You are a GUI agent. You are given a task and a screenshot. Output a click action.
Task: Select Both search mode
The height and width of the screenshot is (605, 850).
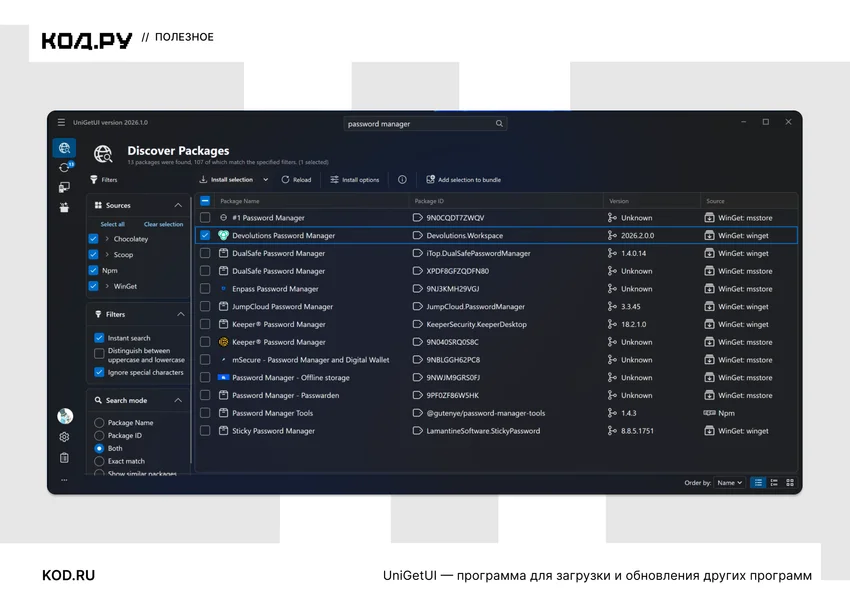point(99,448)
